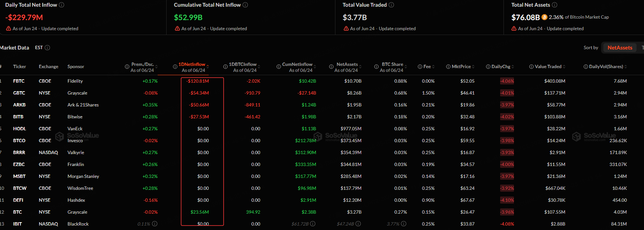Click info icon on DailyVol(Shares) column header
Viewport: 644px width, 230px height.
[586, 67]
